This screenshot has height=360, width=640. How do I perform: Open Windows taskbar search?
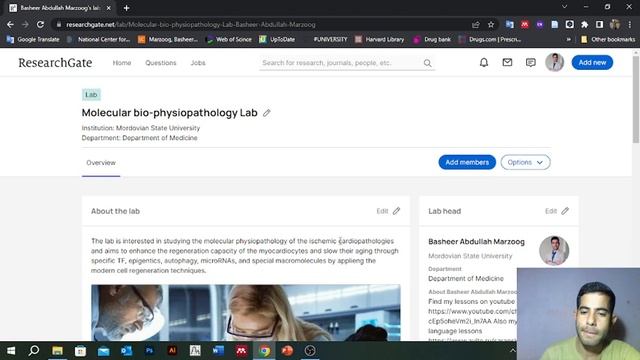34,351
